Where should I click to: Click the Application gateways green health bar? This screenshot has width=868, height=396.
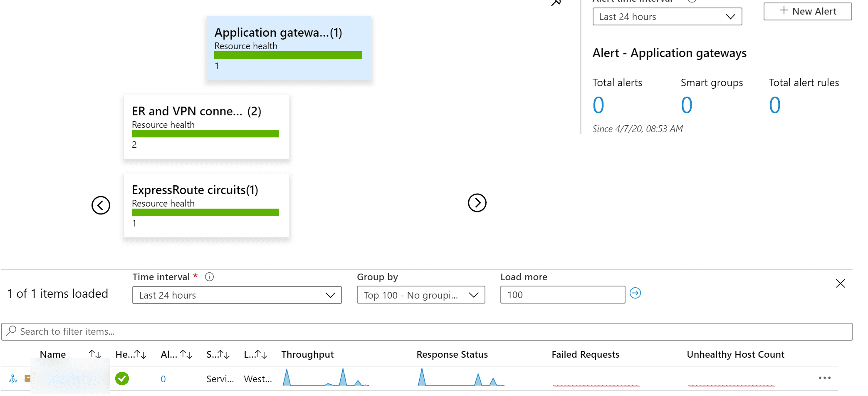click(288, 55)
